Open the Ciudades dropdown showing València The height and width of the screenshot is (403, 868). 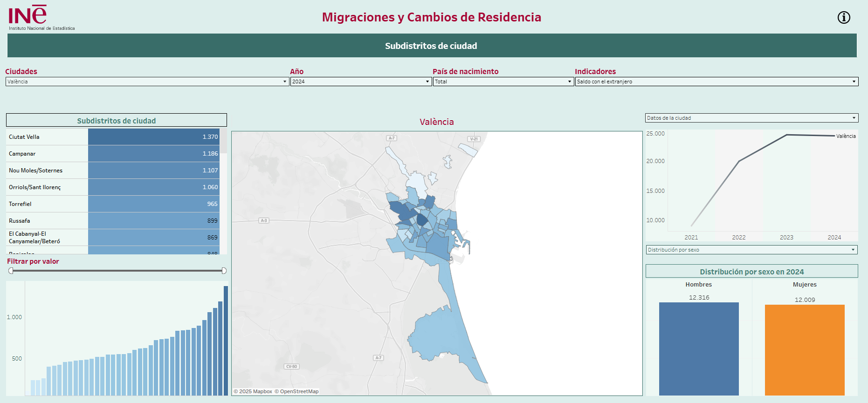(147, 82)
